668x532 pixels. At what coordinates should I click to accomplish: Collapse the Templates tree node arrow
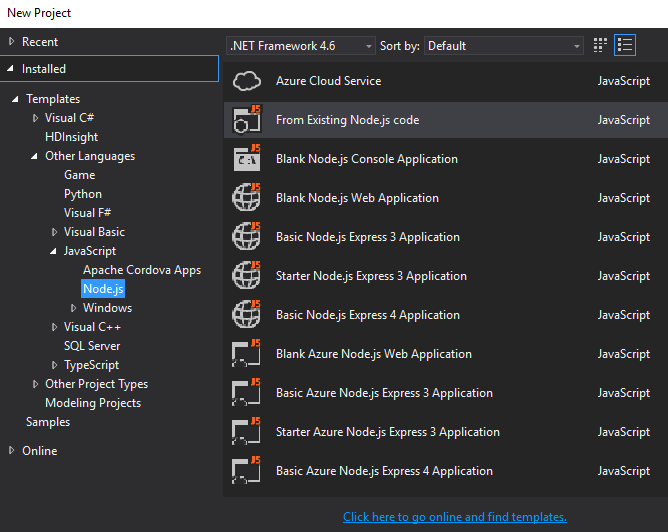tap(15, 99)
